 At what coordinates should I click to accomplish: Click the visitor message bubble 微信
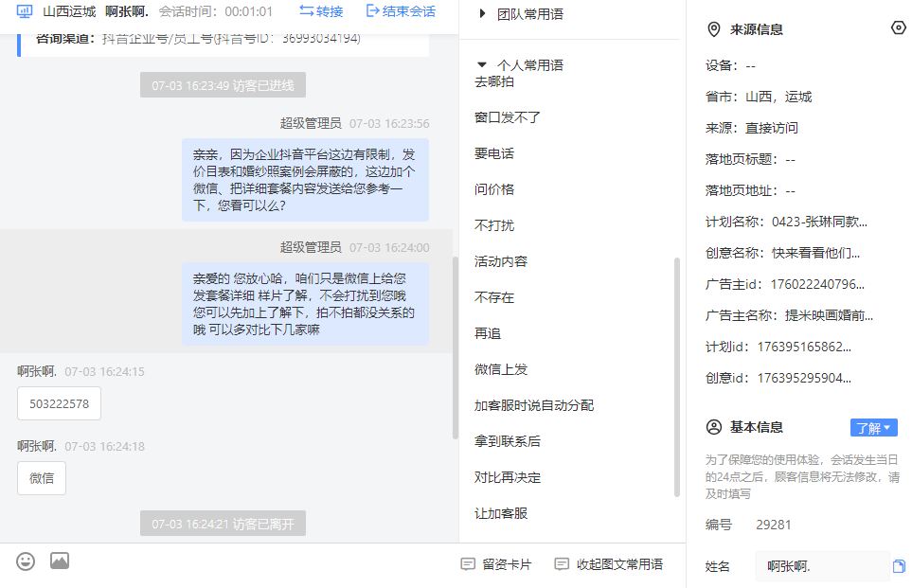coord(42,478)
